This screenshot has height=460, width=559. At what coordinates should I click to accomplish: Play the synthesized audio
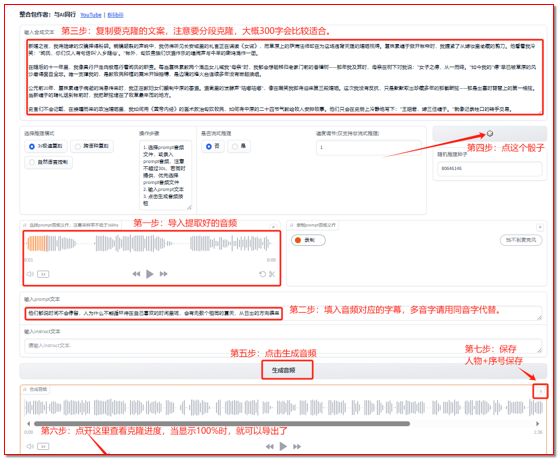point(283,446)
